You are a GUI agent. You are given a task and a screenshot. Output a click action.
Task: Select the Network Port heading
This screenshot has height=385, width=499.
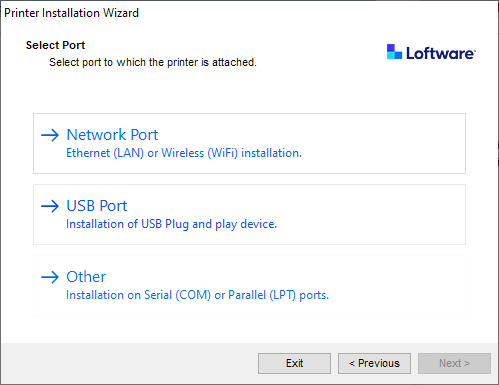(x=112, y=135)
